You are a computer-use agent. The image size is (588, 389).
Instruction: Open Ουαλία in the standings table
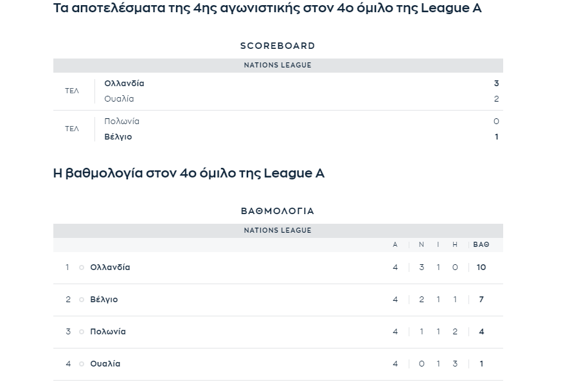click(x=105, y=364)
